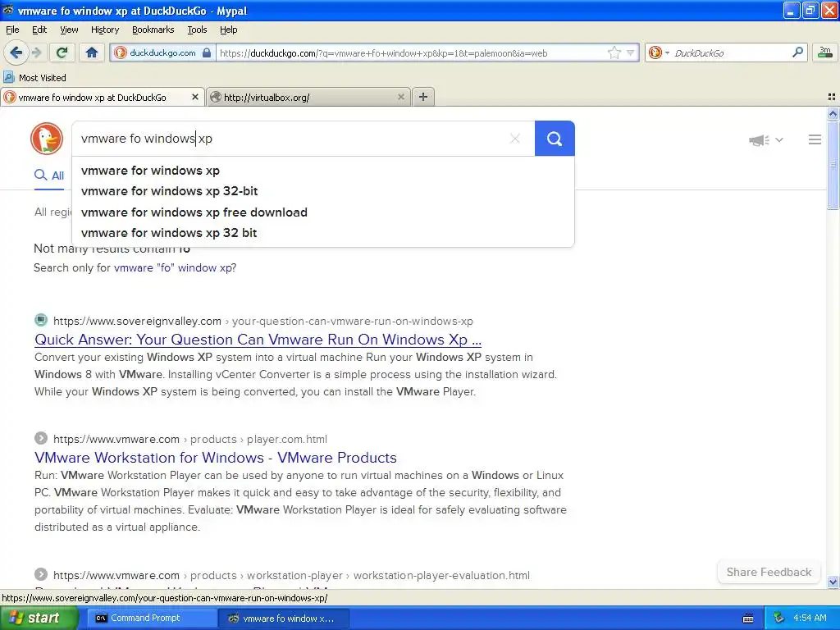Click the scrollbar down arrow
This screenshot has height=630, width=840.
coord(833,582)
